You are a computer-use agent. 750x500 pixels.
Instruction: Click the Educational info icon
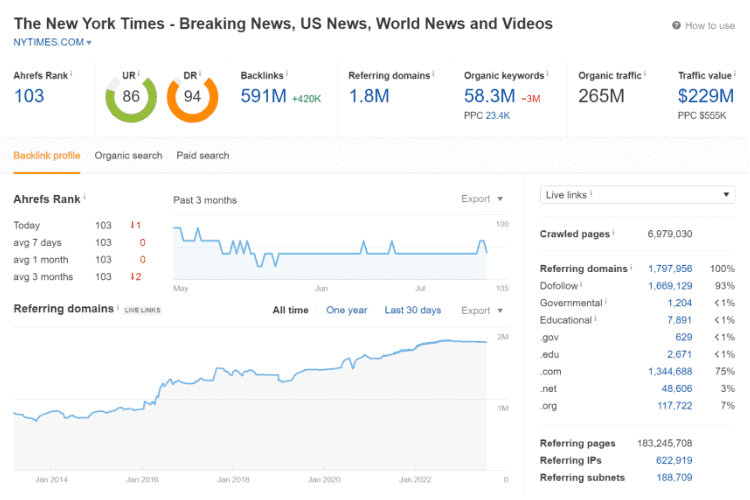click(x=595, y=318)
